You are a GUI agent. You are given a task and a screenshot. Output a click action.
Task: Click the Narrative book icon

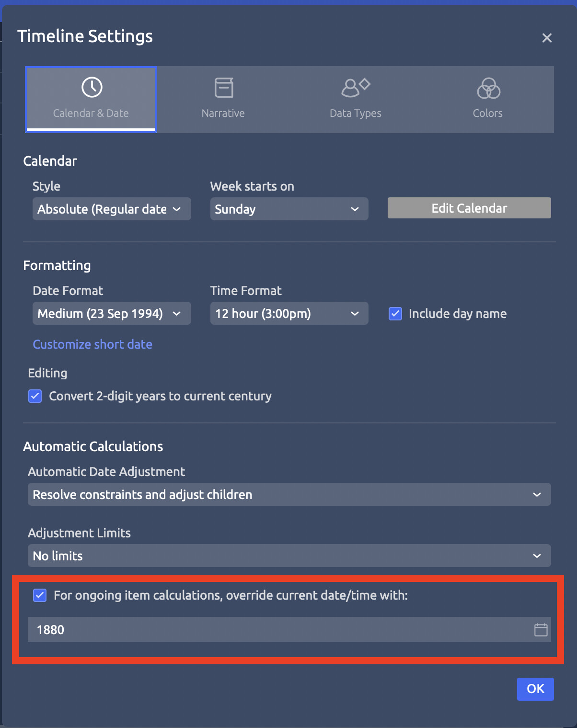pos(224,88)
